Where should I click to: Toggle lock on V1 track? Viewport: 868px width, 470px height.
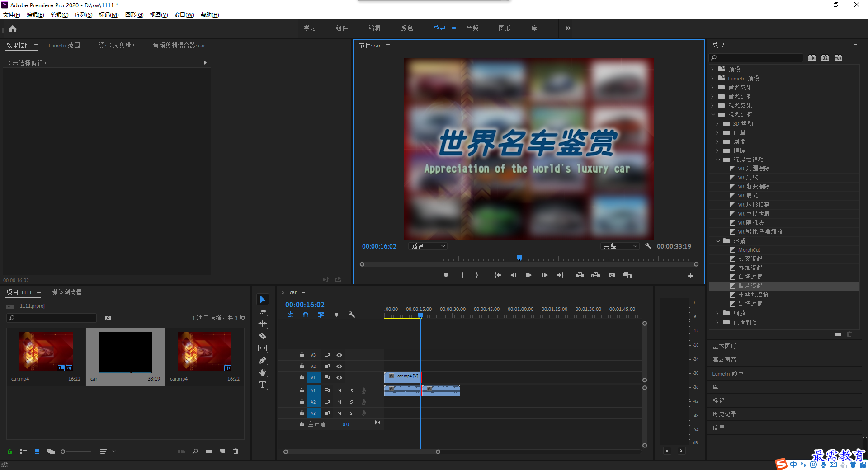coord(302,377)
